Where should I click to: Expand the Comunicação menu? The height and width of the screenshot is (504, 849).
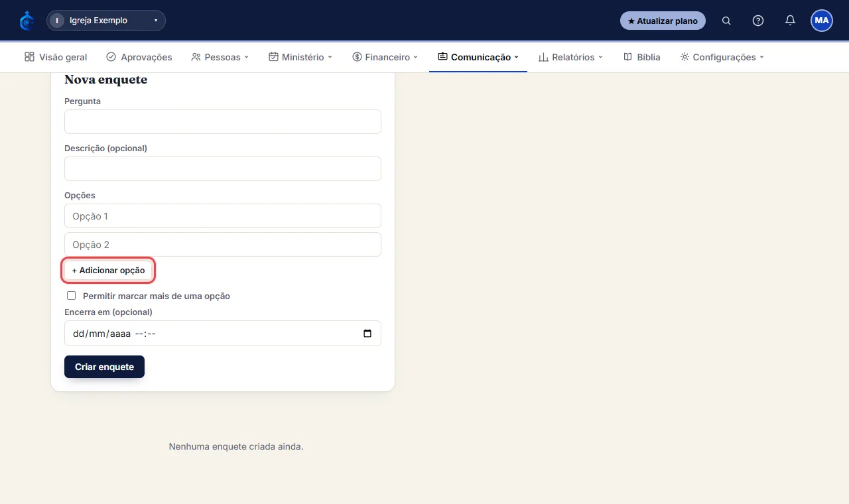tap(478, 57)
